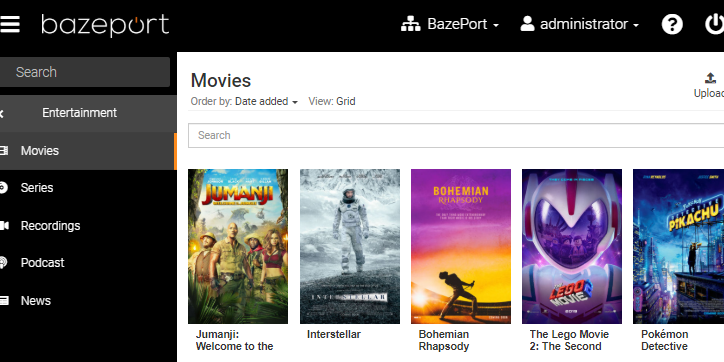
Task: Click the power logout icon
Action: click(x=714, y=24)
